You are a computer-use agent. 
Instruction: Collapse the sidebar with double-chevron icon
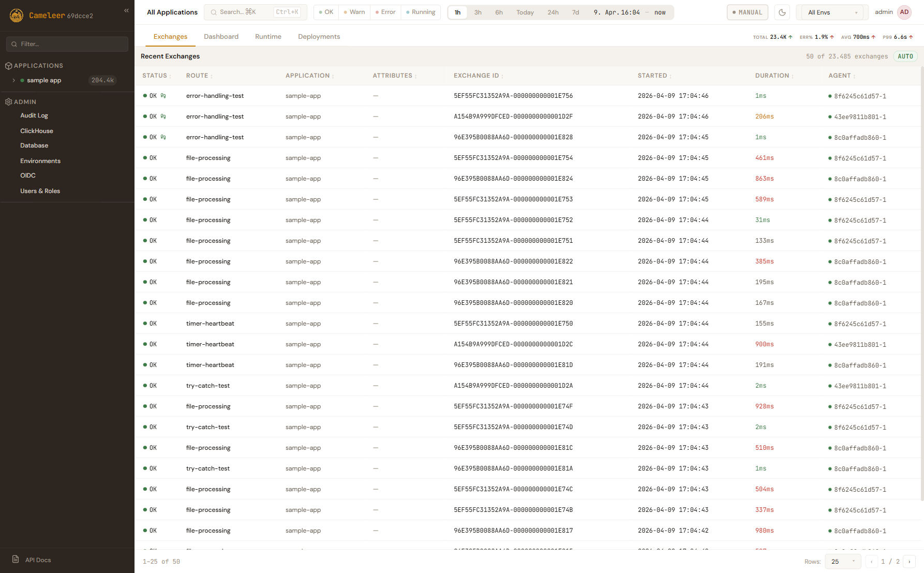point(126,10)
